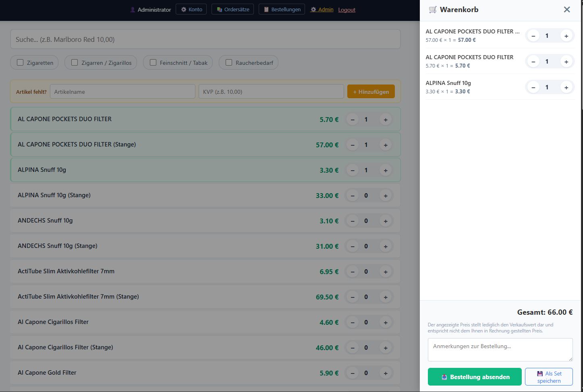Click plus for Al Capone Gold Filter
The width and height of the screenshot is (583, 392).
coord(386,373)
